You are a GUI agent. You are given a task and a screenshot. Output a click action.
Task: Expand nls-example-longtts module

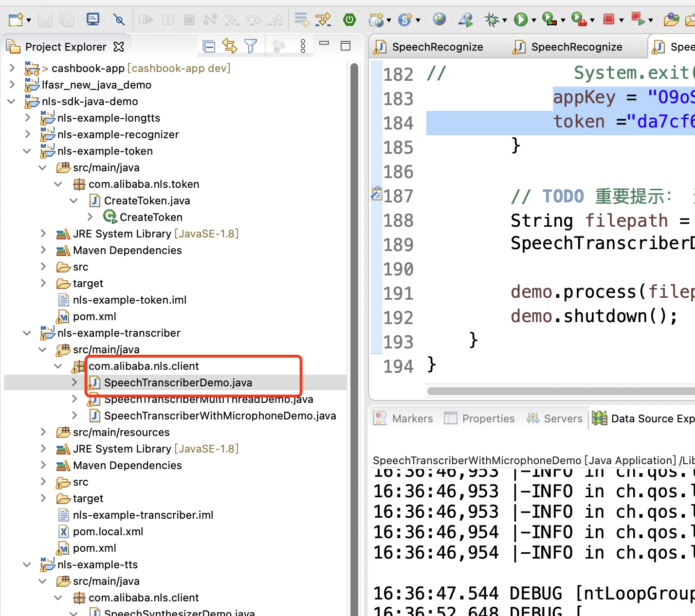(x=28, y=118)
